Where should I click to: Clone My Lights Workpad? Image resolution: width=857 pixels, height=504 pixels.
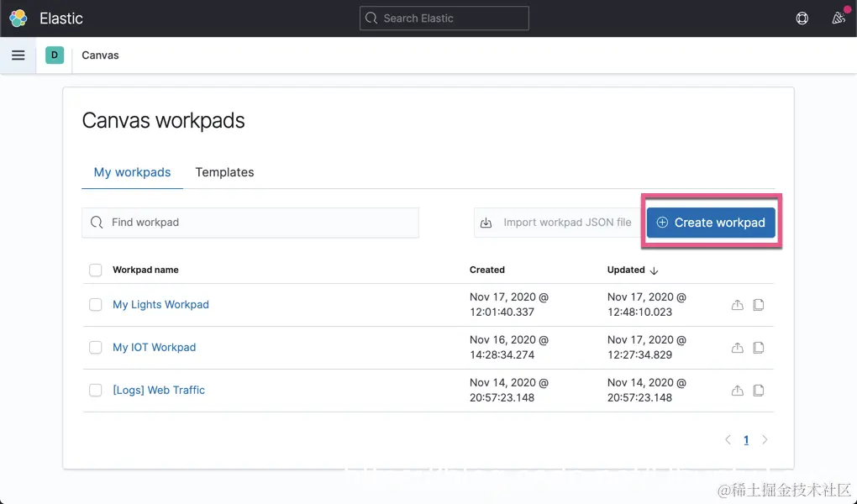pyautogui.click(x=758, y=305)
